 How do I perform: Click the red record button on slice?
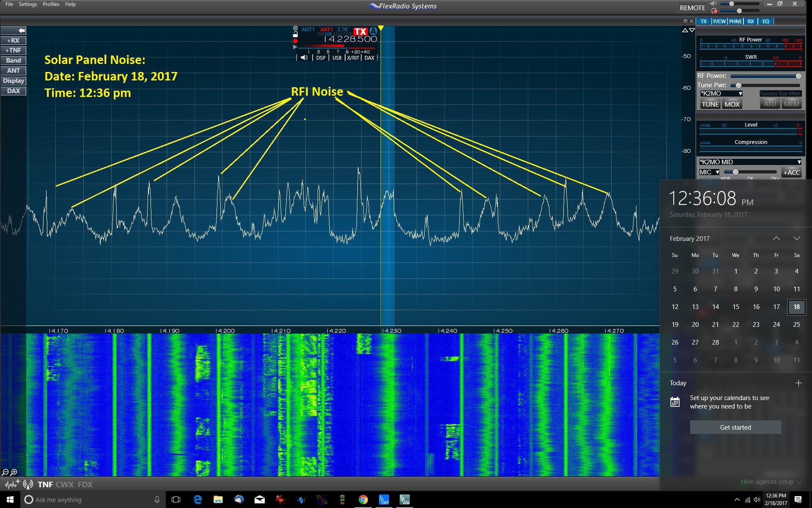click(295, 41)
